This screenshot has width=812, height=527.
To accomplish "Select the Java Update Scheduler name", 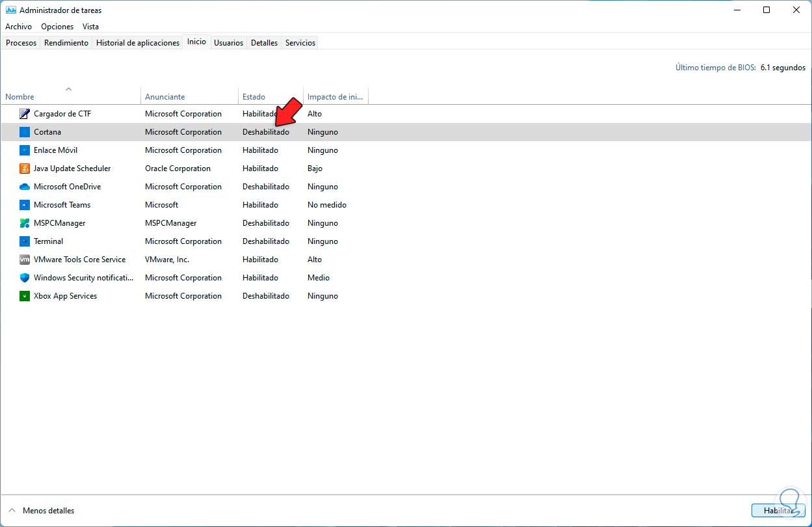I will (x=72, y=169).
